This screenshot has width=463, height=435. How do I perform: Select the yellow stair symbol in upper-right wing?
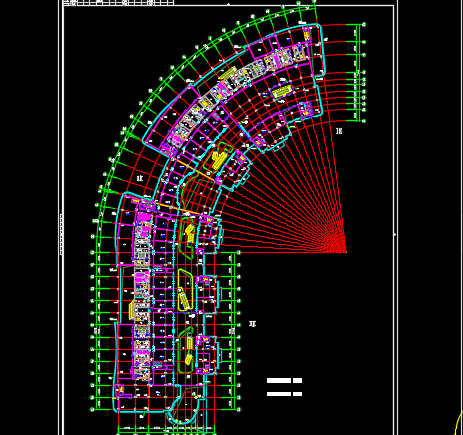[x=282, y=91]
